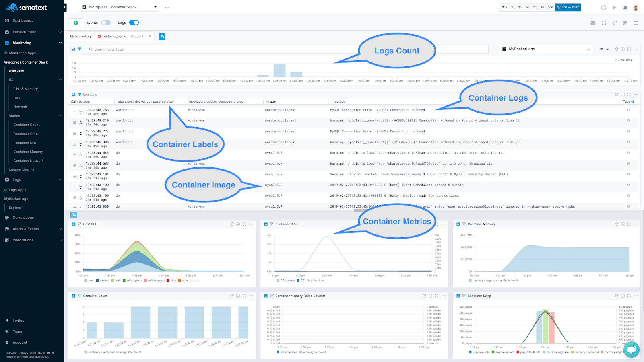Open Container Memory Failed Counter panel menu
Screen dimensions: 644x362
point(443,296)
